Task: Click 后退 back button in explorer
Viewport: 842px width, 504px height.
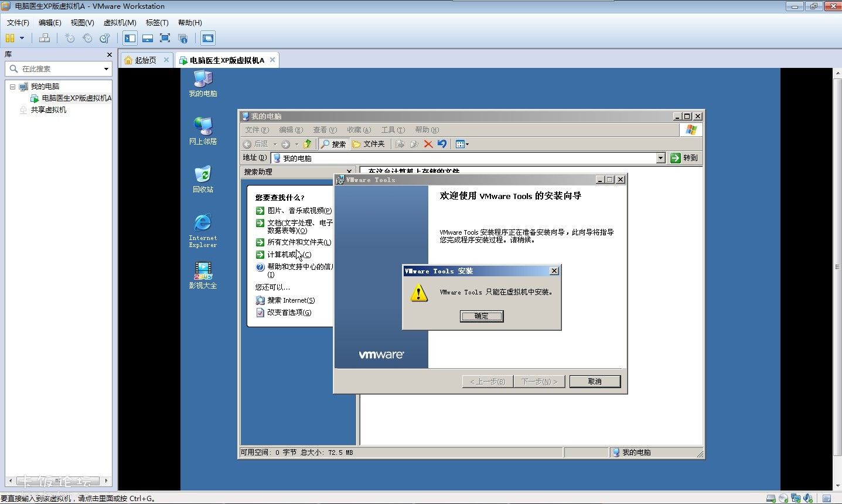Action: click(x=255, y=144)
